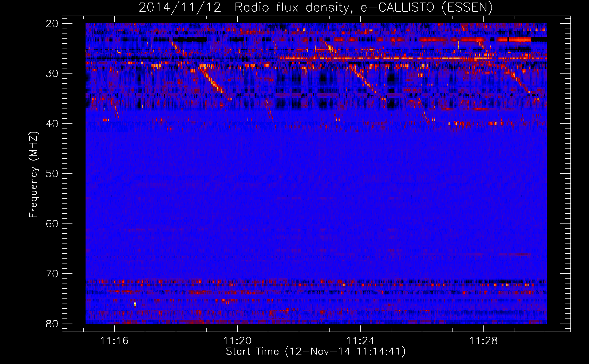This screenshot has height=364, width=589.
Task: Click the 30 MHz frequency tick label
Action: [52, 74]
